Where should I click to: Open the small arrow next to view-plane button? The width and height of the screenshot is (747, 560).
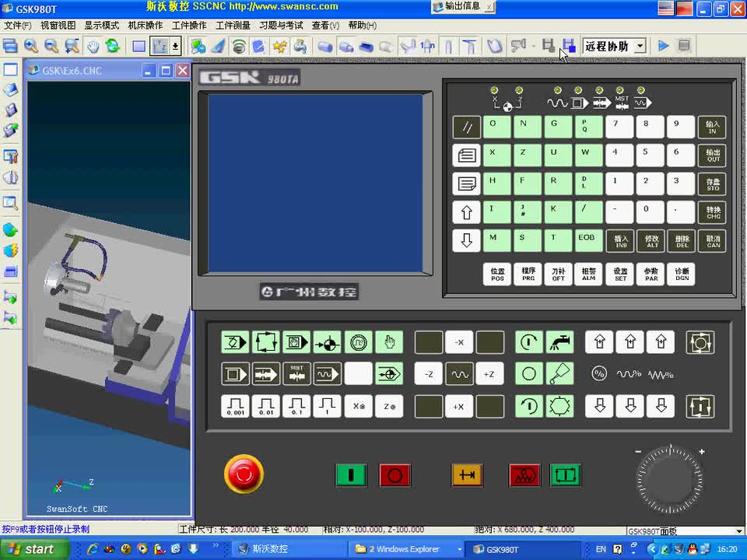coord(175,46)
